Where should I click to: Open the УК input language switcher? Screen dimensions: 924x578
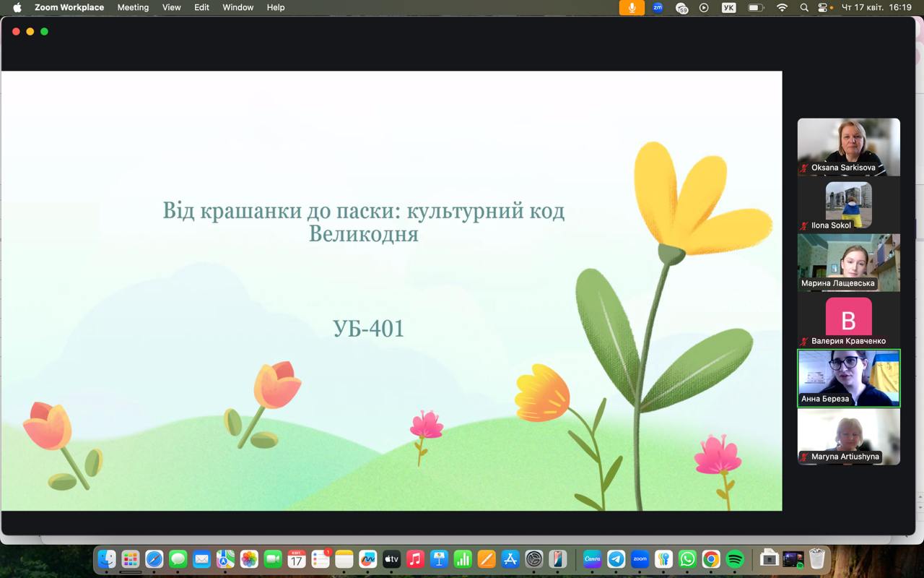(729, 7)
